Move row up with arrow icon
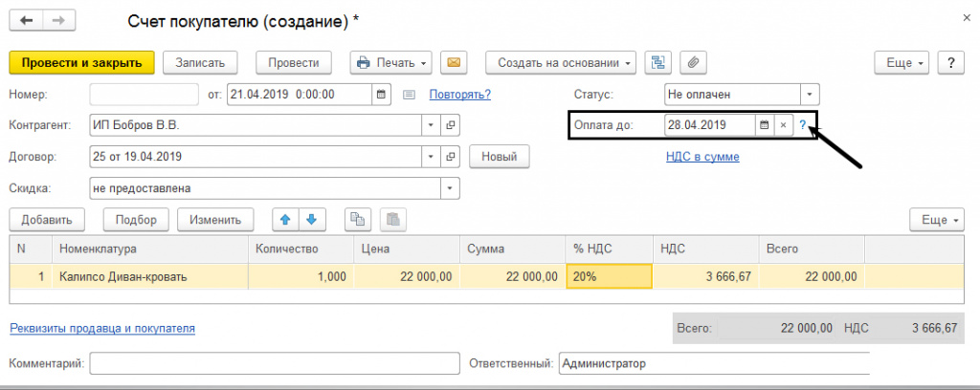Viewport: 980px width, 390px height. (284, 219)
